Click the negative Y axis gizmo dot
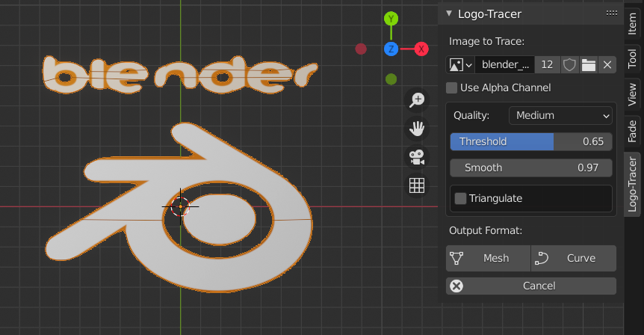The height and width of the screenshot is (335, 644). coord(391,79)
